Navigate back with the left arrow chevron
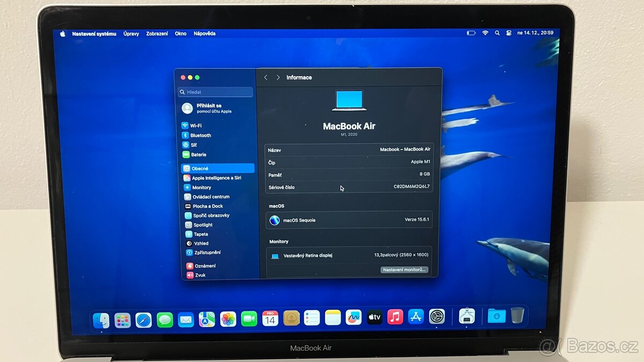Viewport: 644px width, 362px height. click(266, 77)
